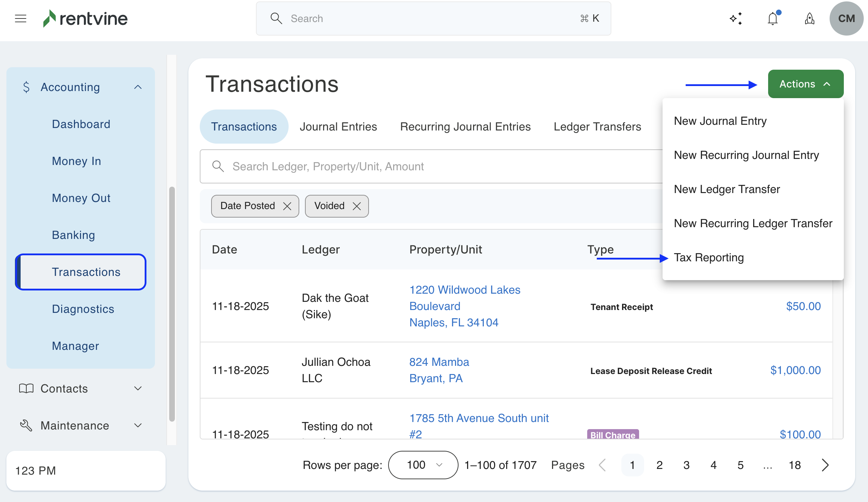Image resolution: width=868 pixels, height=502 pixels.
Task: Select Tax Reporting from Actions menu
Action: [709, 257]
